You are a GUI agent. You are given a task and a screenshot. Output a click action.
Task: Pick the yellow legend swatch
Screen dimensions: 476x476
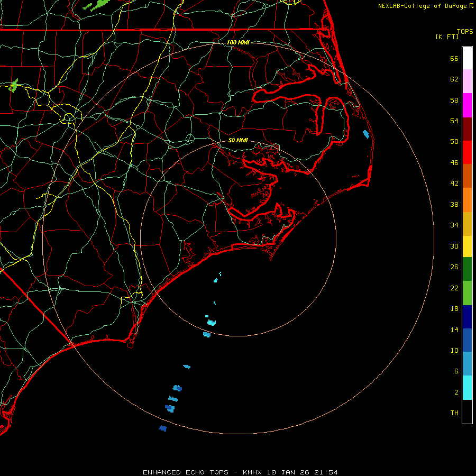tap(467, 246)
